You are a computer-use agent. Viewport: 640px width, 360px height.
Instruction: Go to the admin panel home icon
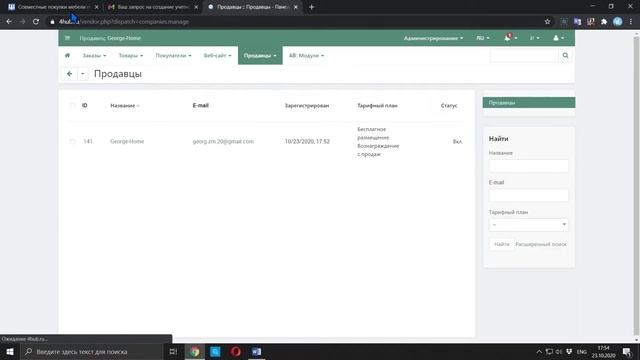click(x=67, y=56)
